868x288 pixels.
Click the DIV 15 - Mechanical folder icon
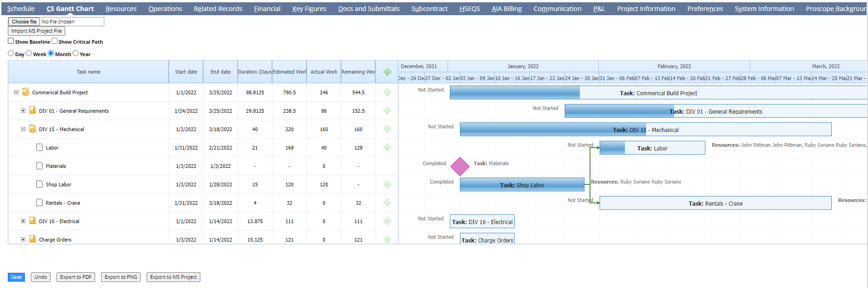point(33,129)
